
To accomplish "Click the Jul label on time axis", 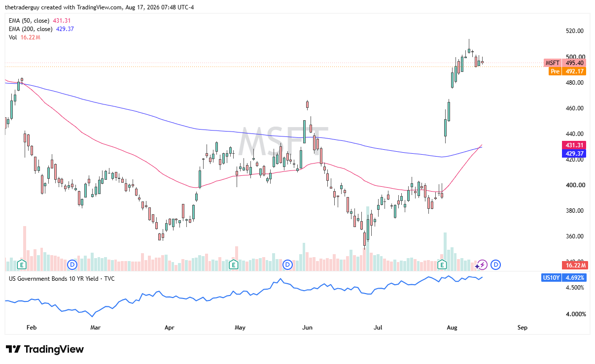I will tap(378, 328).
